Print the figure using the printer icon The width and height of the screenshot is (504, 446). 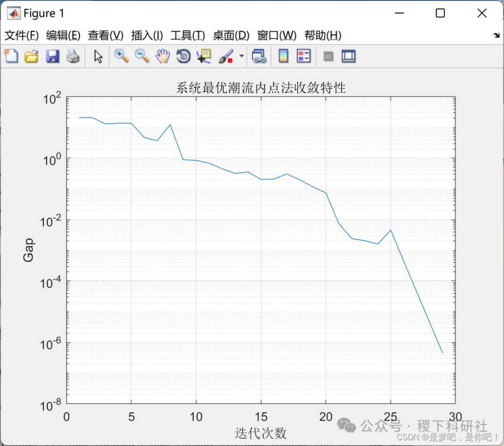click(73, 56)
